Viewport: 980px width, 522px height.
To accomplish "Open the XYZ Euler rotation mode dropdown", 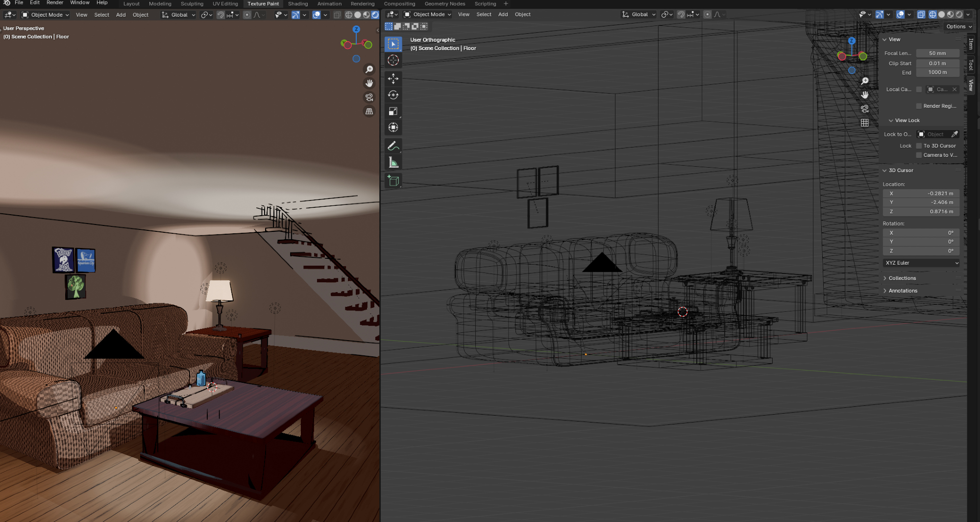I will point(921,263).
